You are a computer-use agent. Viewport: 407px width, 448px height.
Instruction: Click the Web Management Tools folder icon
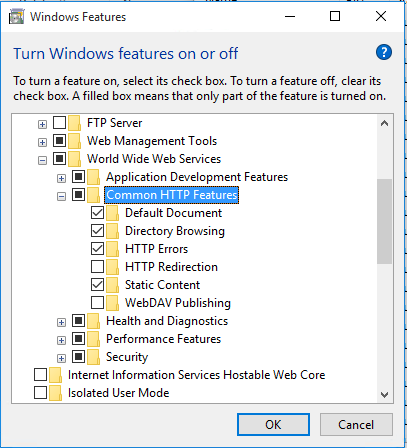coord(74,141)
